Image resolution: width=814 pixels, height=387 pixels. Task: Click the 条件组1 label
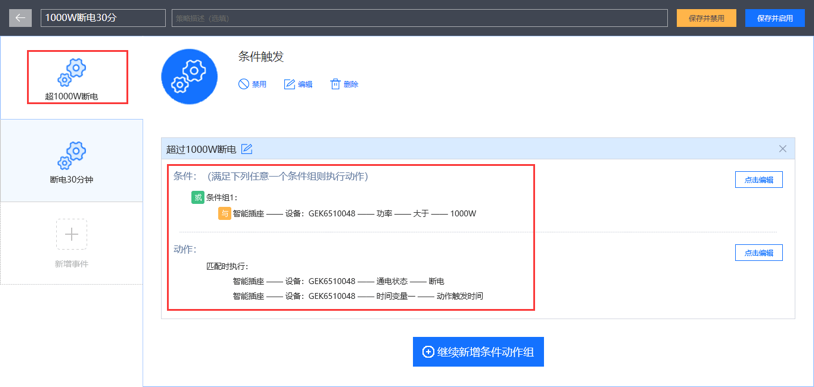coord(222,197)
